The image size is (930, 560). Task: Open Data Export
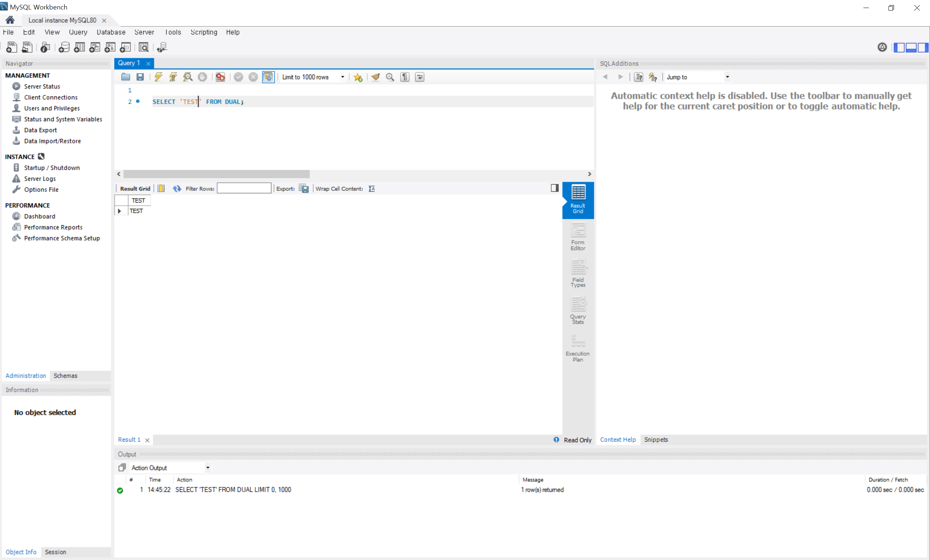pyautogui.click(x=40, y=130)
